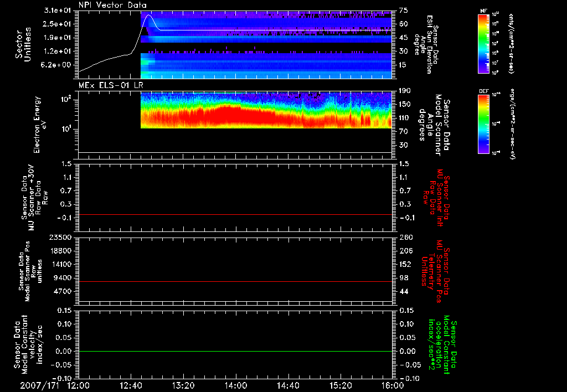
Task: Click the green line in the velocity panel
Action: click(x=235, y=351)
